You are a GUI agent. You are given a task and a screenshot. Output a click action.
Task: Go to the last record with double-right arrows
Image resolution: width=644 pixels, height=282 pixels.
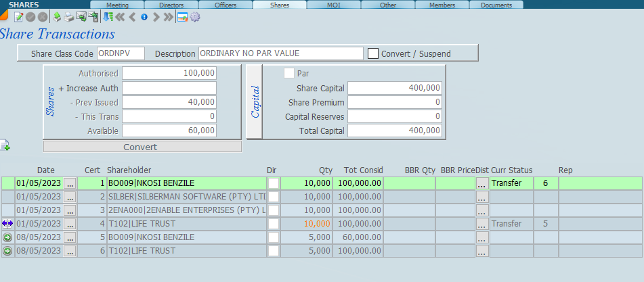tap(169, 17)
